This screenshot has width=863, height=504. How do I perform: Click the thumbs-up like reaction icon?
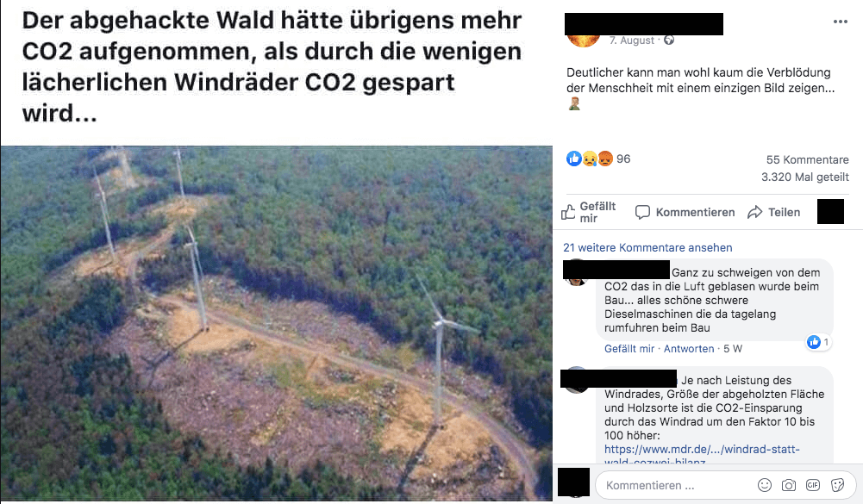(x=574, y=159)
